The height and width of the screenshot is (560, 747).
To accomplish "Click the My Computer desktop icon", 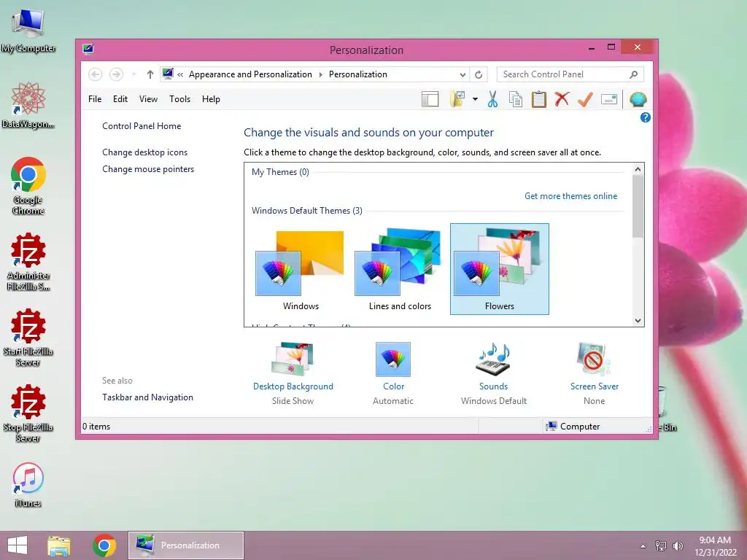I will click(28, 31).
